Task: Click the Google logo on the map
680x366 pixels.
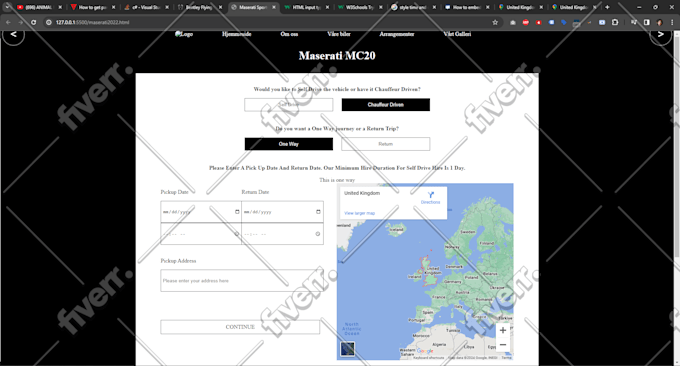Action: tap(425, 350)
